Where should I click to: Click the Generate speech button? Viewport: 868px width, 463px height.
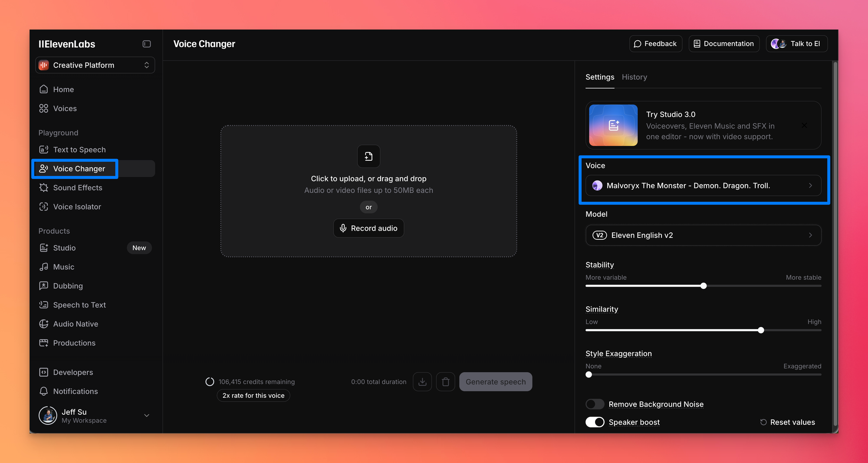point(496,382)
